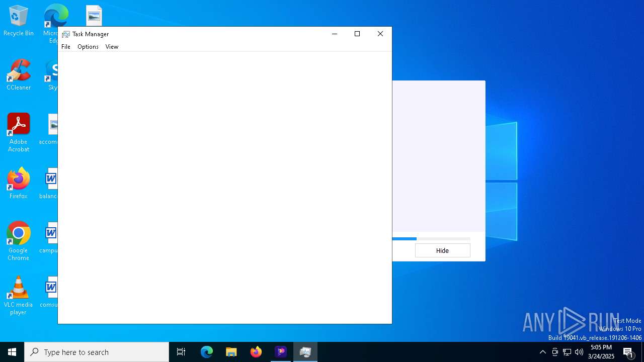This screenshot has width=644, height=362.
Task: Click the image file icon on the desktop's top row
Action: [94, 16]
